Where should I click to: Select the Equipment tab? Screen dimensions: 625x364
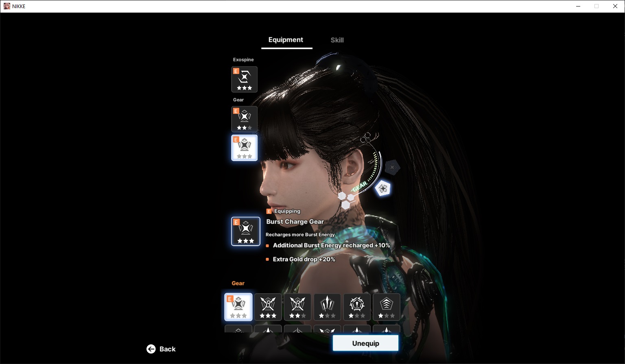click(x=286, y=39)
